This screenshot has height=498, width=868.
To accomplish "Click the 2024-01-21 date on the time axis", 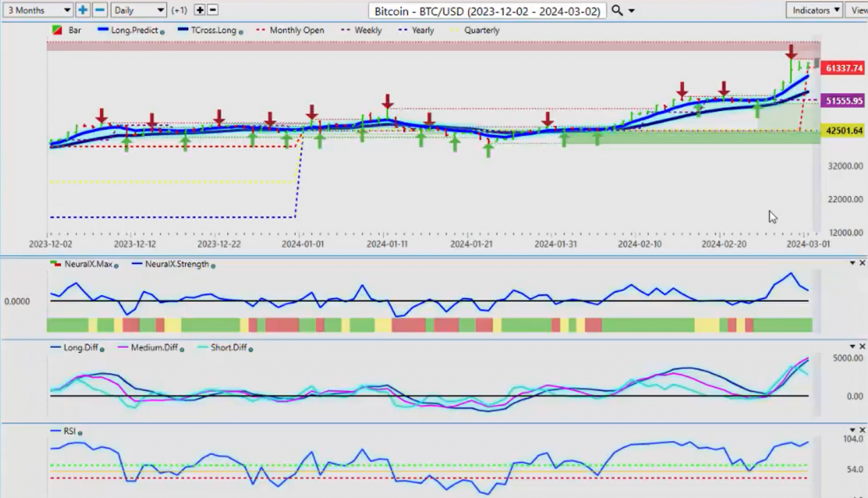I will pos(471,243).
